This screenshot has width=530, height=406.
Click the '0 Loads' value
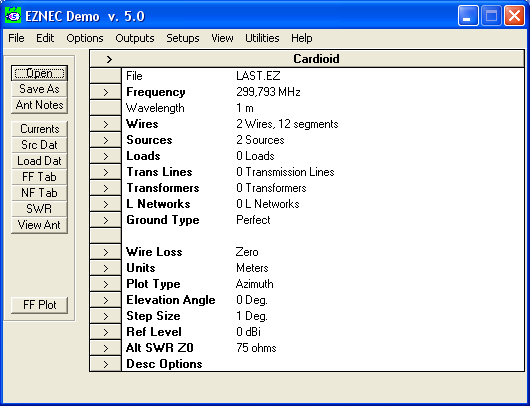[255, 156]
